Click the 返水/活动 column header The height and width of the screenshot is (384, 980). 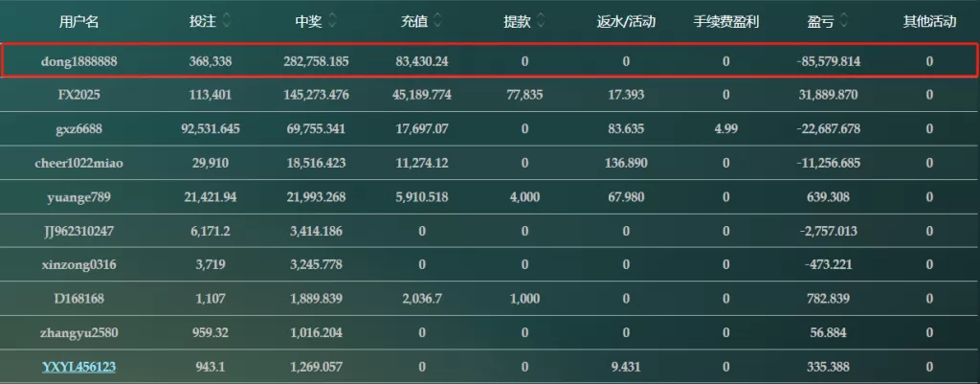(626, 22)
